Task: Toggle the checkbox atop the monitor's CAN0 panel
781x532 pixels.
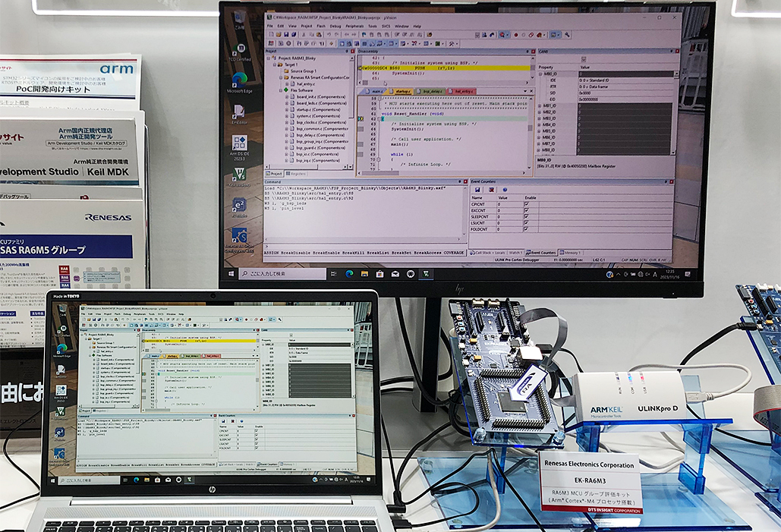Action: 584,59
